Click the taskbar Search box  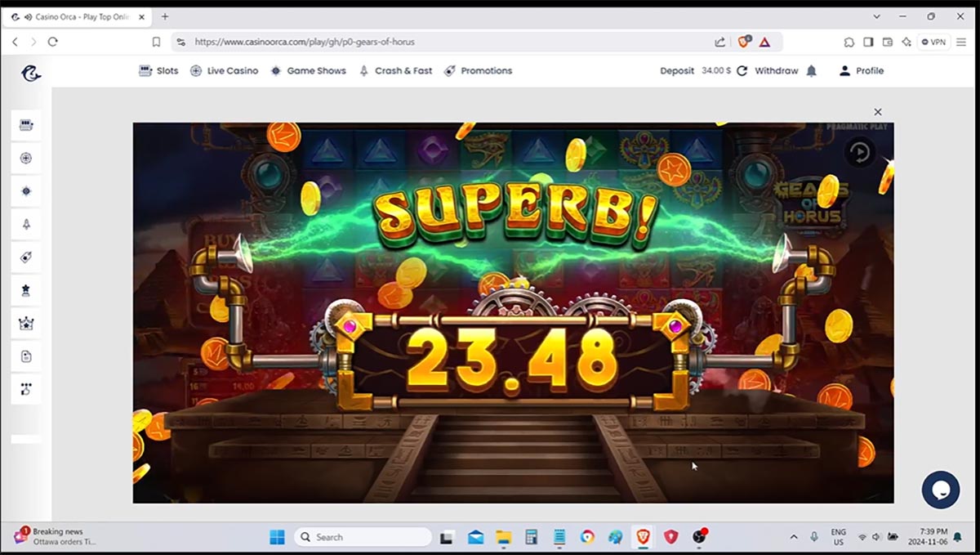pyautogui.click(x=363, y=537)
